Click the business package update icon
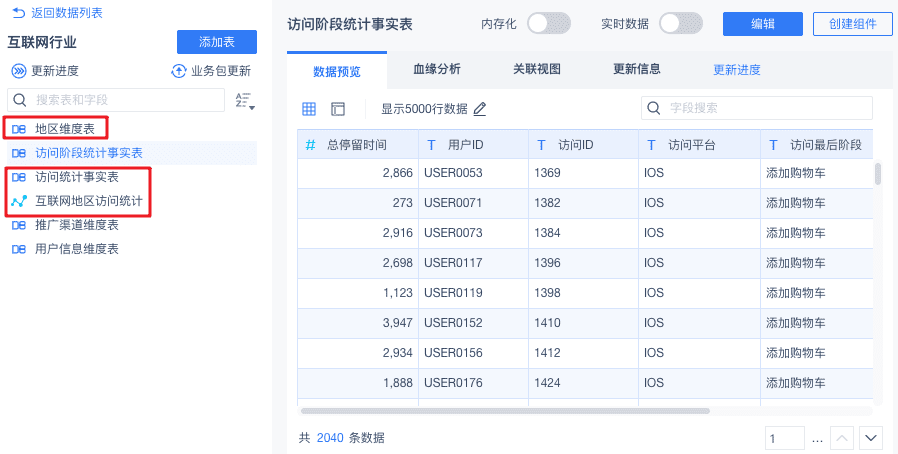Viewport: 898px width, 454px height. point(179,71)
